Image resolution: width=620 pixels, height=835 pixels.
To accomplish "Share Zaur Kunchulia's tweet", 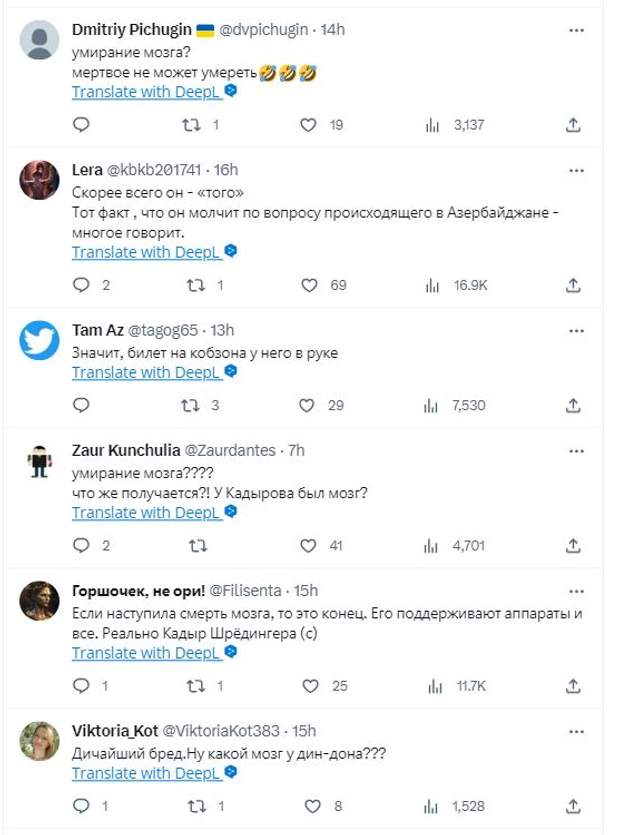I will (x=573, y=546).
